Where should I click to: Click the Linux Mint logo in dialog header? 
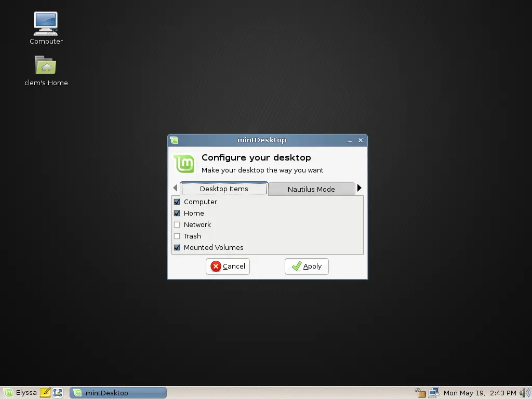pyautogui.click(x=184, y=164)
